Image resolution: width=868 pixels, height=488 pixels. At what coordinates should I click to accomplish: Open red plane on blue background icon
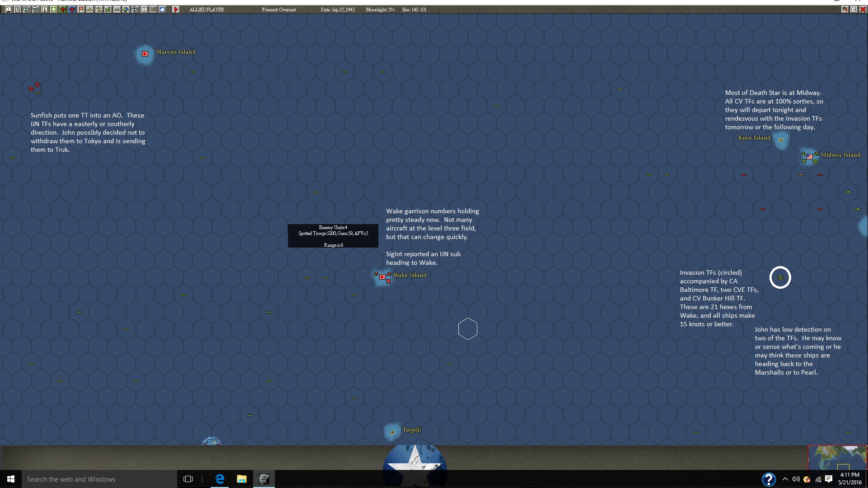[x=72, y=9]
